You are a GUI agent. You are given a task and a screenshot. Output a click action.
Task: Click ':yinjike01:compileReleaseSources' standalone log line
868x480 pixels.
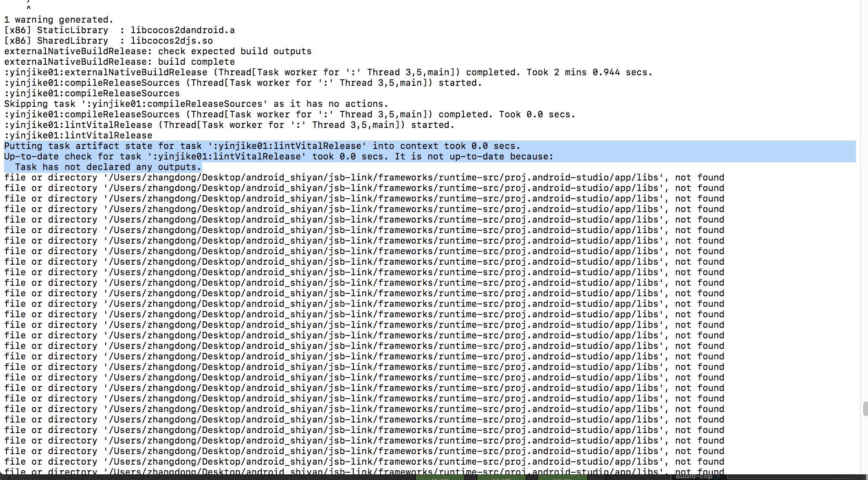92,93
